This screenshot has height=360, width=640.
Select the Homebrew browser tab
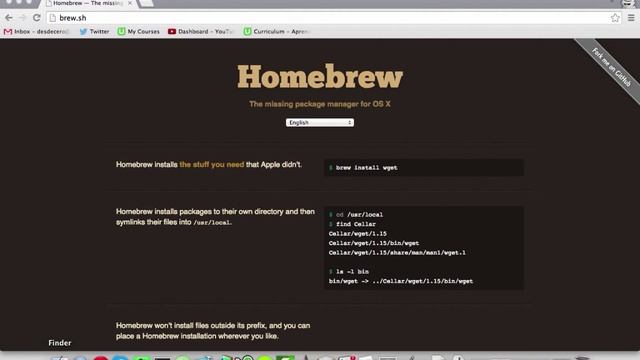(88, 3)
